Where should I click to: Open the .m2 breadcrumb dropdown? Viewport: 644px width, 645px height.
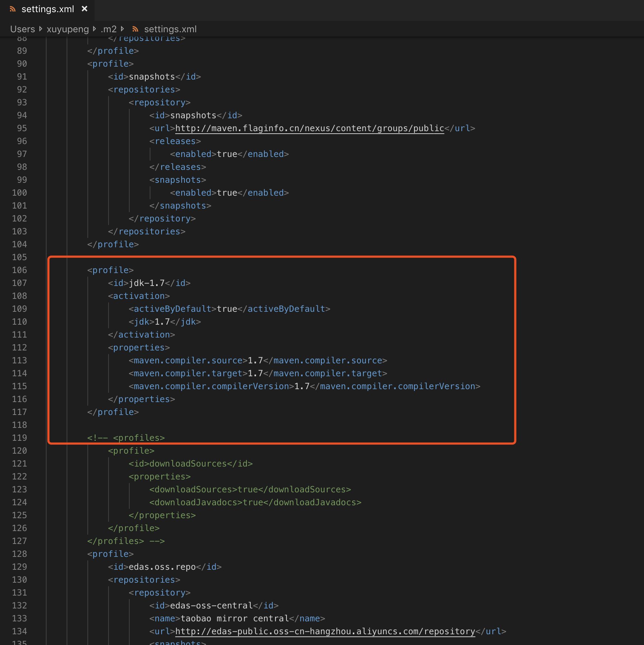109,29
